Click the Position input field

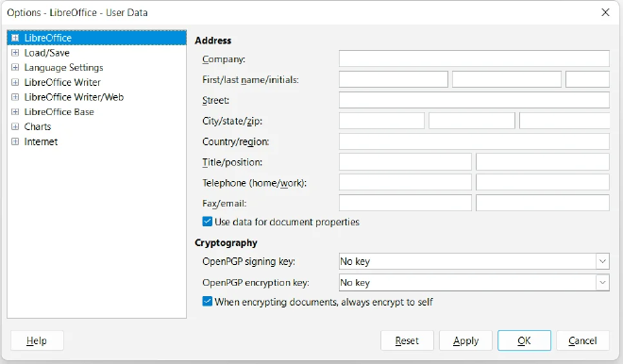tap(543, 162)
